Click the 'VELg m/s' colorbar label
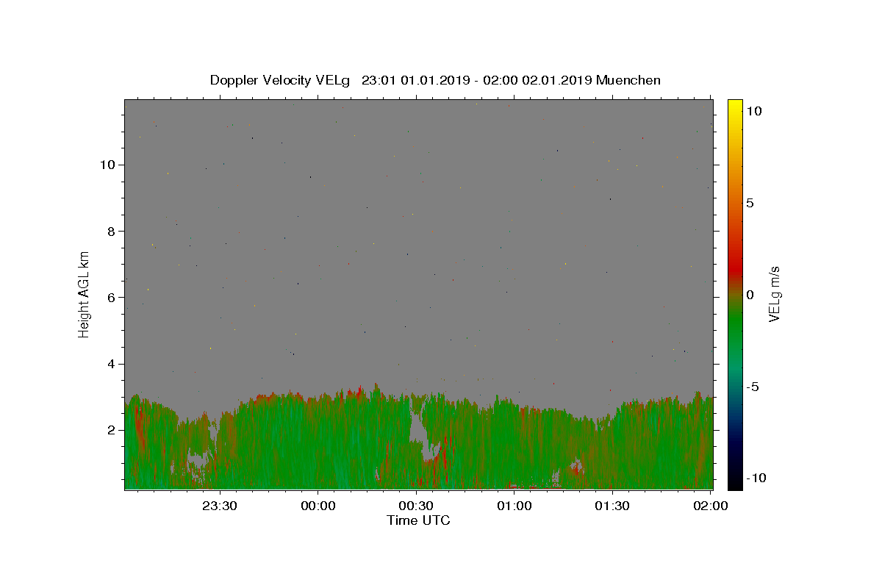This screenshot has height=588, width=882. click(x=774, y=294)
